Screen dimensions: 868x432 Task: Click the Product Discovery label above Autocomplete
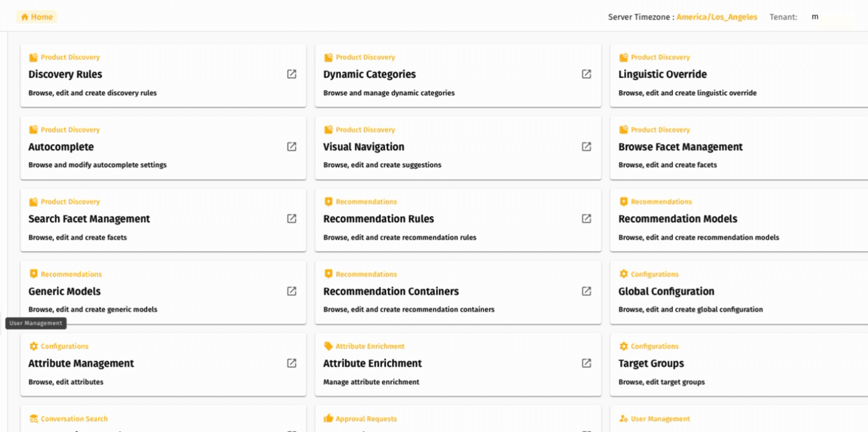(x=70, y=129)
